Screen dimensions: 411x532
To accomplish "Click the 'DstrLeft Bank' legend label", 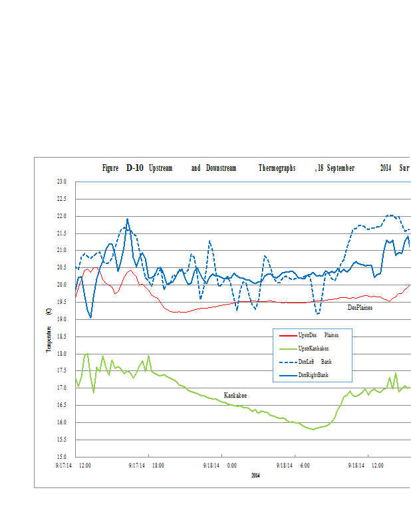I will [315, 362].
